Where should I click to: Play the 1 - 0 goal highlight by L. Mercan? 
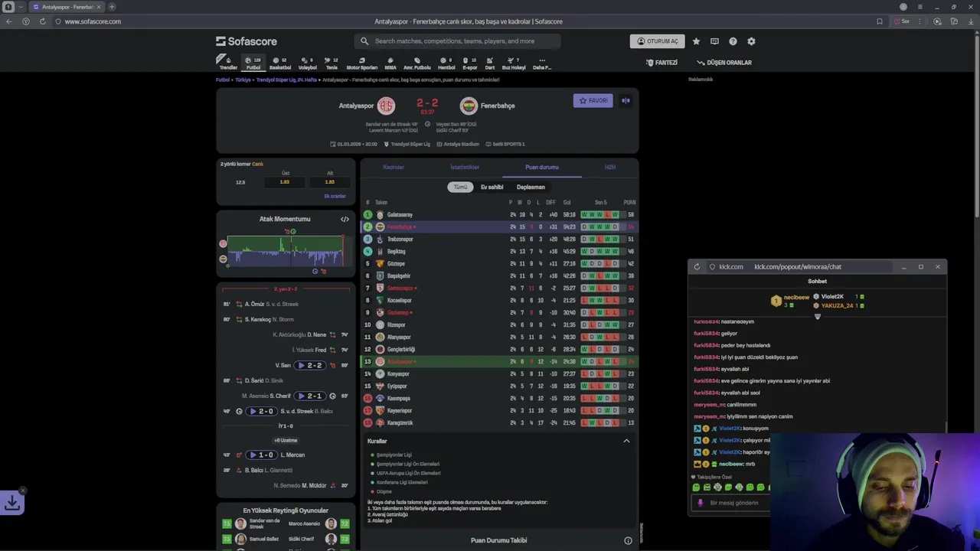[x=261, y=455]
